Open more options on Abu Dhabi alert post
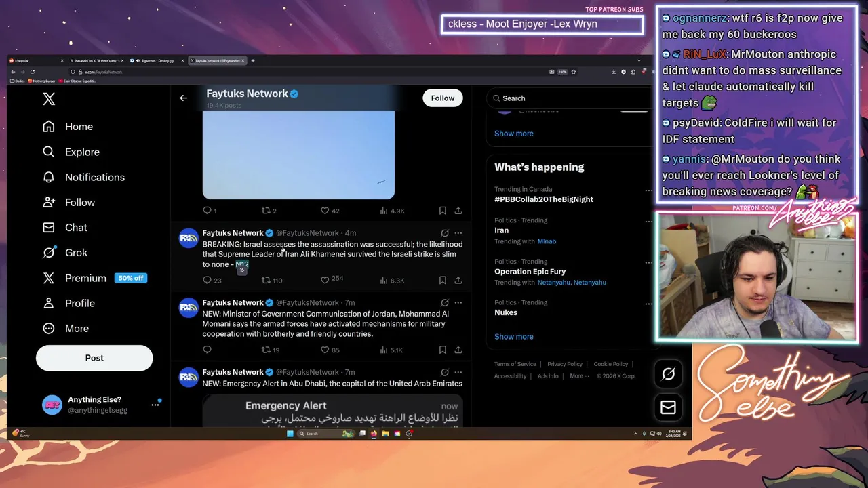 458,372
